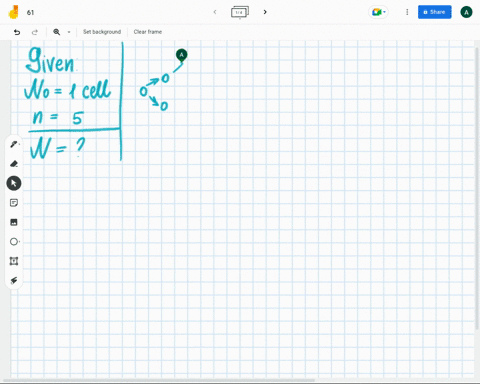Rename jam title 61
Image resolution: width=480 pixels, height=384 pixels.
click(30, 13)
